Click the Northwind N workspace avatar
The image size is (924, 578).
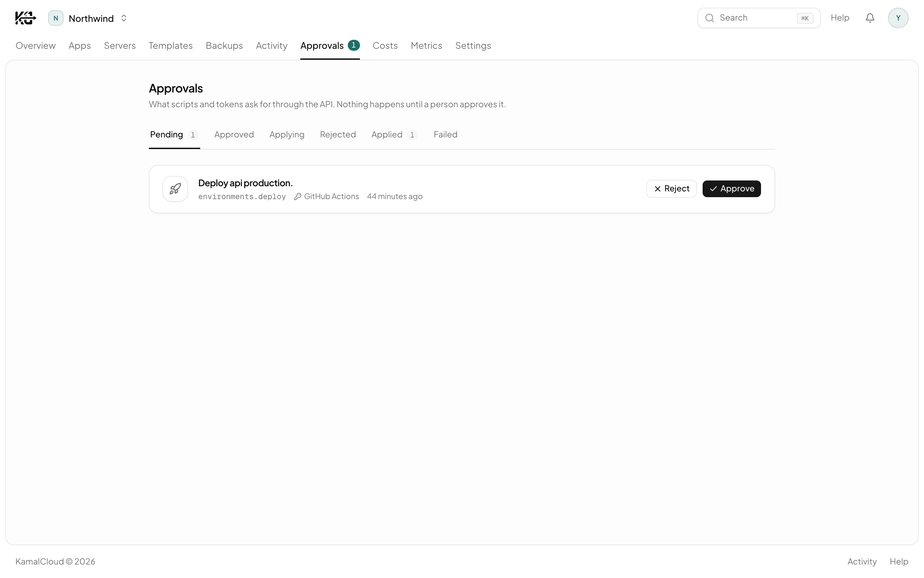pos(56,18)
